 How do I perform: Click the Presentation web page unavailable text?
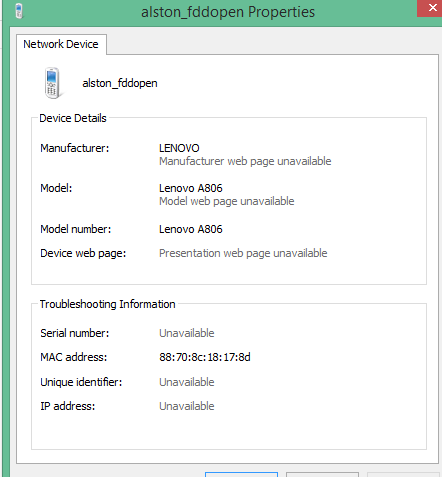(x=243, y=253)
